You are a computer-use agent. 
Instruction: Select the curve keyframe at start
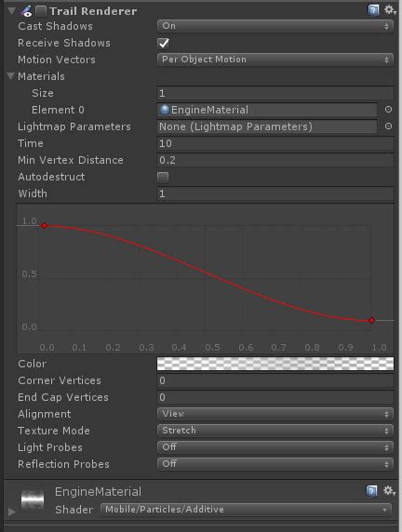coord(44,226)
